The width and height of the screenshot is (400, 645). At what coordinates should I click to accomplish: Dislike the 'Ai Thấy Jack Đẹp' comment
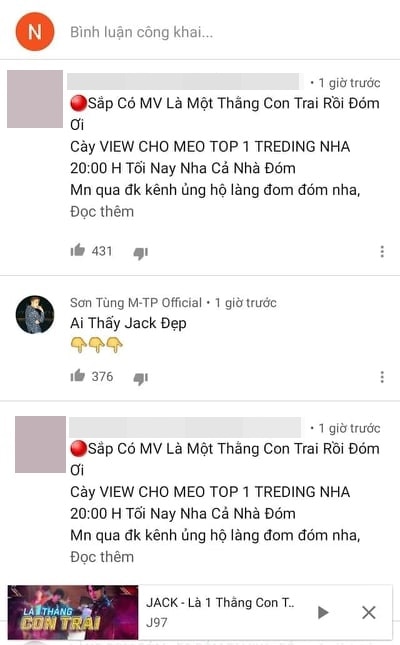pyautogui.click(x=141, y=378)
